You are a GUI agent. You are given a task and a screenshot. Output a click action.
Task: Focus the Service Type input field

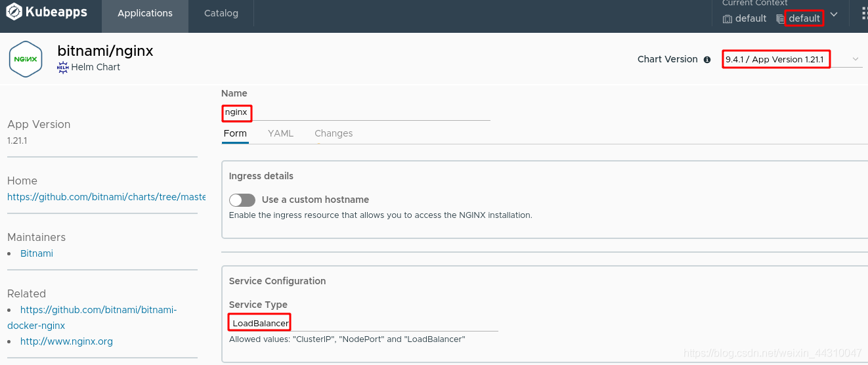[x=363, y=323]
